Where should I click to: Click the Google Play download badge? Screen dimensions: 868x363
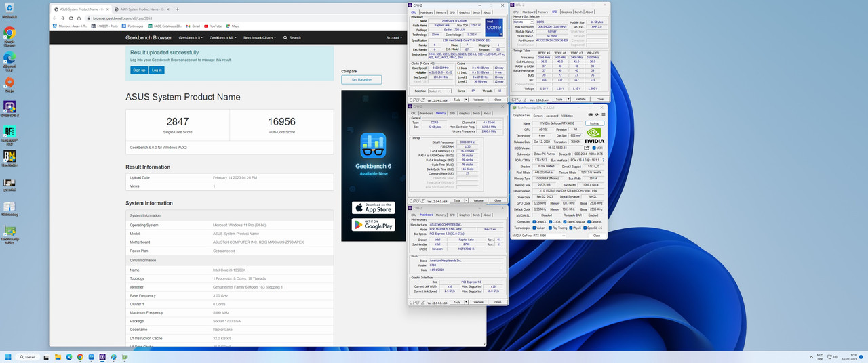pos(373,224)
